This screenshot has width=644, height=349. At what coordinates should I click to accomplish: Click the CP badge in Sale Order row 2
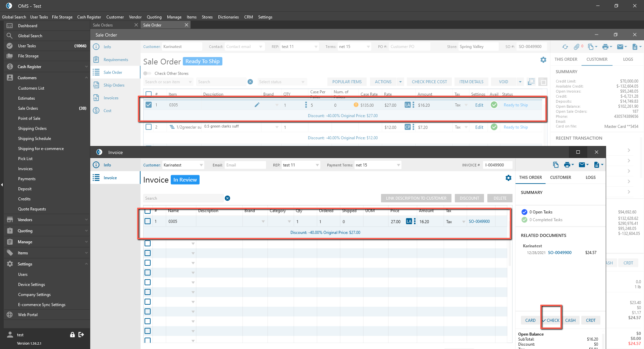(408, 127)
